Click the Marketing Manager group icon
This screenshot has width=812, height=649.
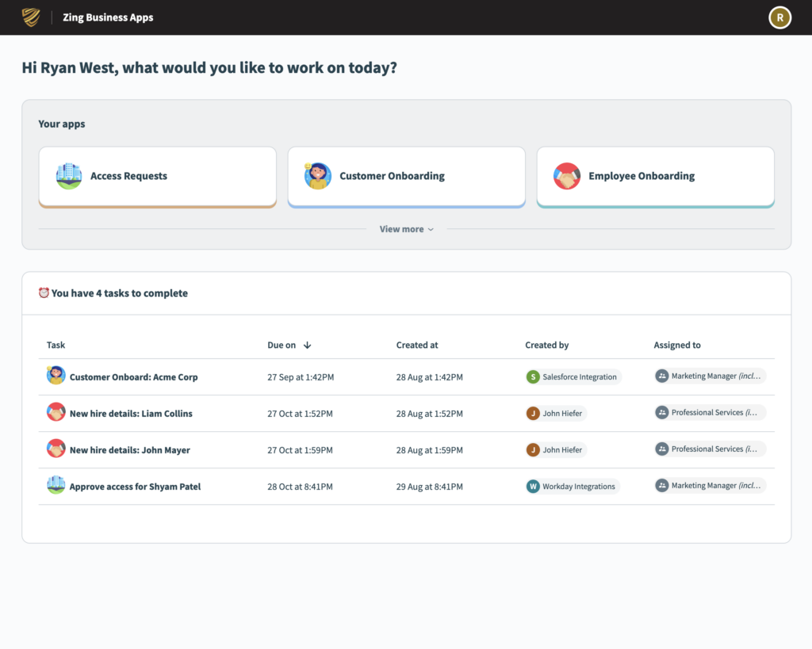click(662, 376)
